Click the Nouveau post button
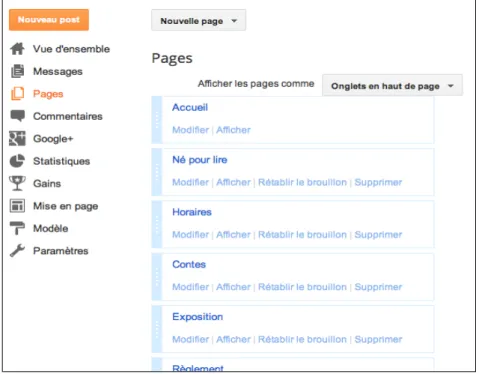 (x=49, y=20)
